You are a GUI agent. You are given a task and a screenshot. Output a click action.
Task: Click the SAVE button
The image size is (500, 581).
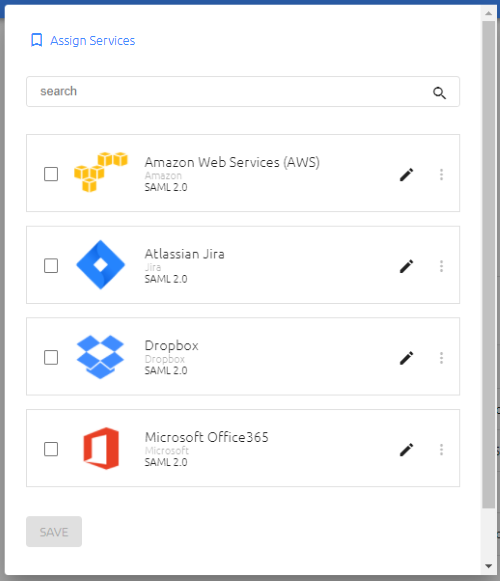(54, 531)
